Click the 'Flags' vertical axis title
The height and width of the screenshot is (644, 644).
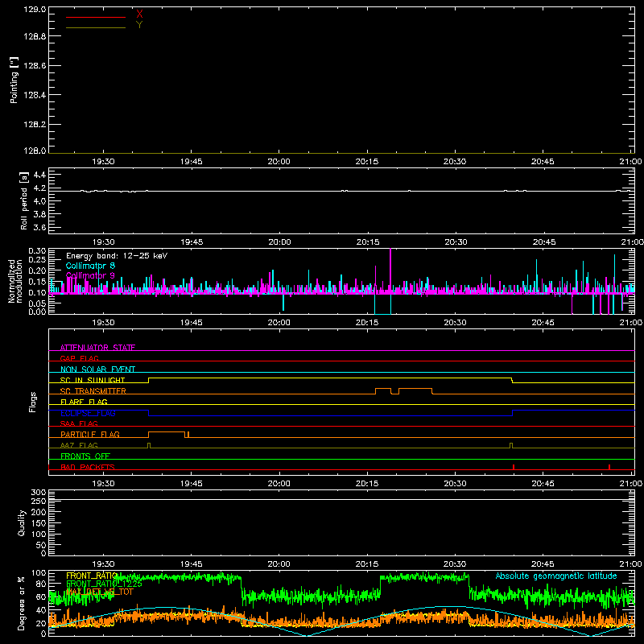[x=33, y=402]
